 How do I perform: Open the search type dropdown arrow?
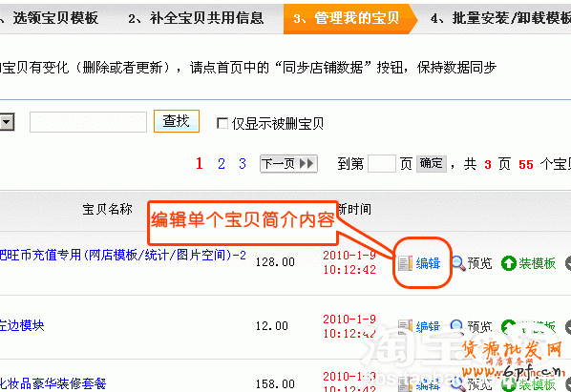click(7, 122)
